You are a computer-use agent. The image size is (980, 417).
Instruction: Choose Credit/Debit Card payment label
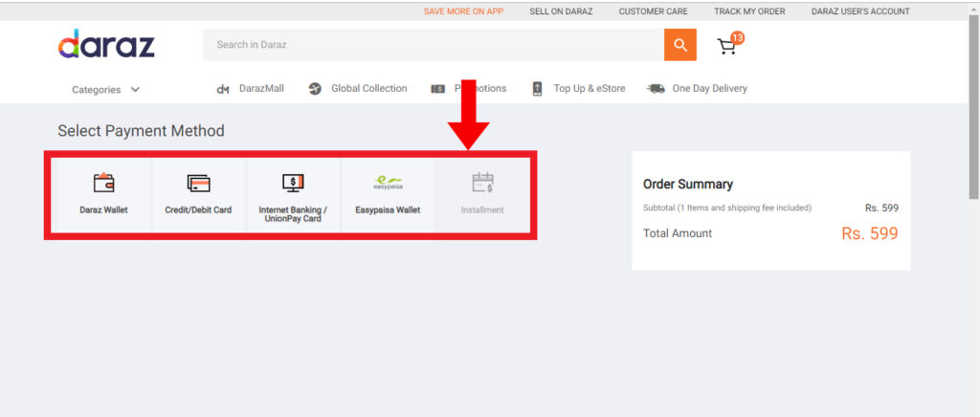198,210
